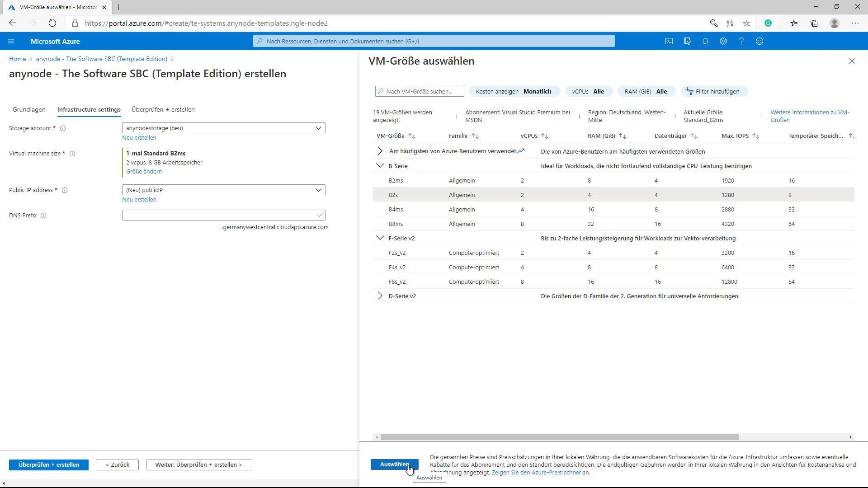Open the help question mark

click(741, 41)
